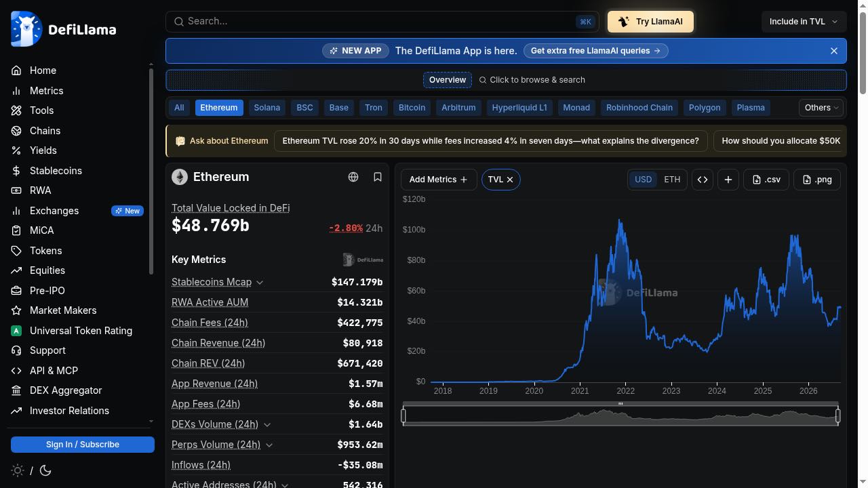Download chart as .png
The width and height of the screenshot is (868, 488).
817,180
